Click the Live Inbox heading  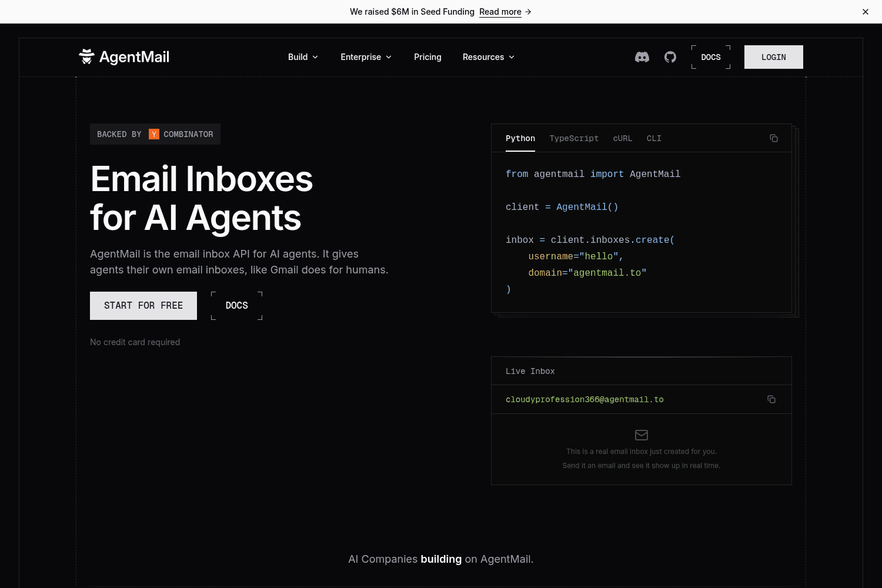tap(530, 371)
